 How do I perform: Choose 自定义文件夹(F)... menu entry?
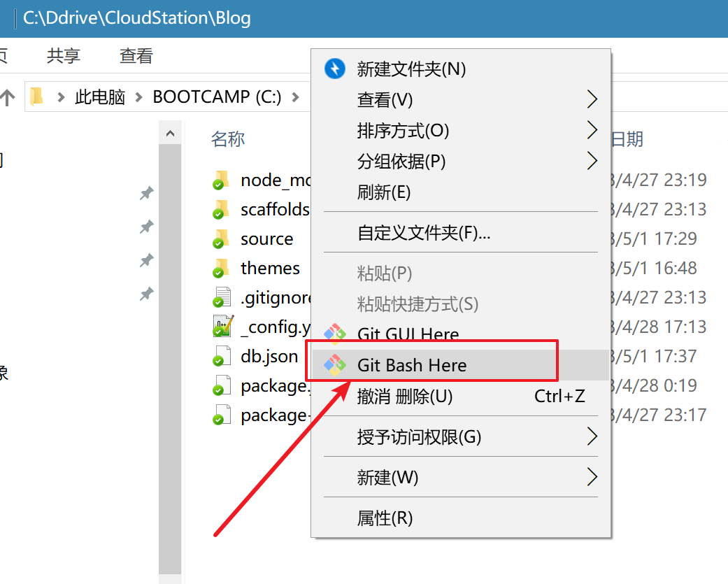coord(460,232)
